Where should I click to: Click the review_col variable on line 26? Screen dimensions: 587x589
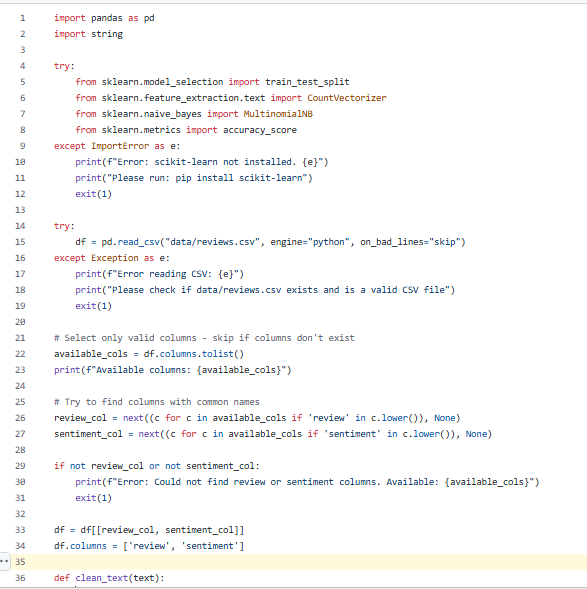pyautogui.click(x=80, y=418)
